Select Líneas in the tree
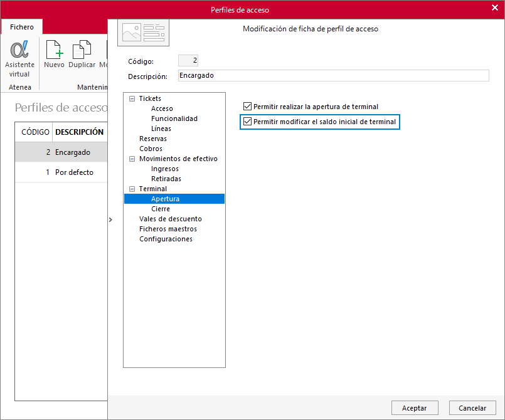505x420 pixels. (161, 129)
